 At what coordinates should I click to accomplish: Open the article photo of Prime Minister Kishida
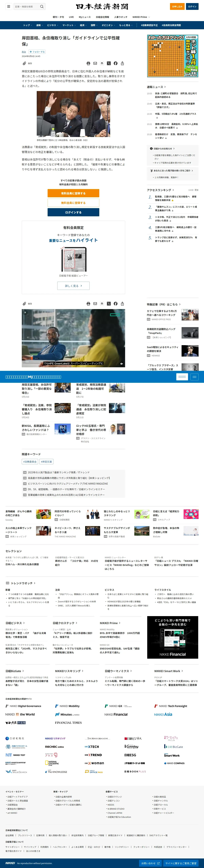pos(73,114)
